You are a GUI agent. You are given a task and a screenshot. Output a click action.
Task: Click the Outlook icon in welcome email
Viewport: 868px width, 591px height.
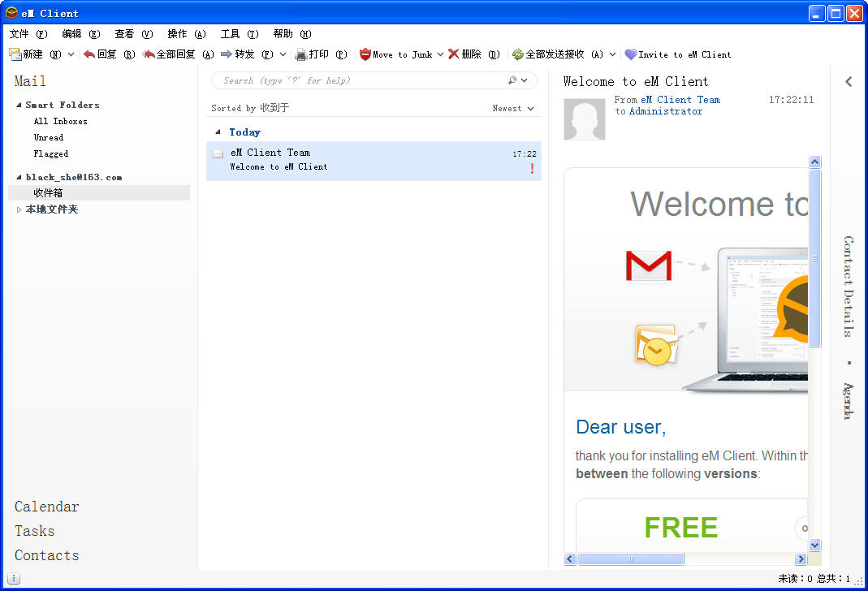click(656, 345)
